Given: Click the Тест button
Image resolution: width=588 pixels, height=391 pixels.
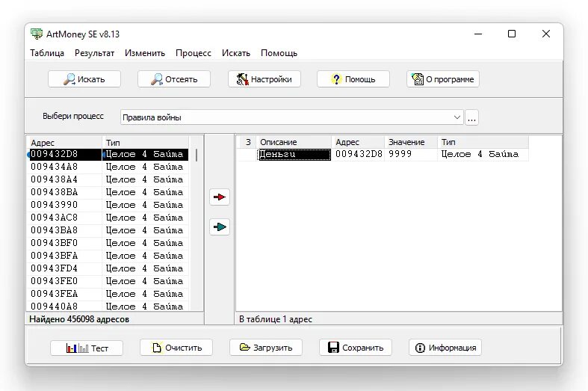Looking at the screenshot, I should click(87, 348).
